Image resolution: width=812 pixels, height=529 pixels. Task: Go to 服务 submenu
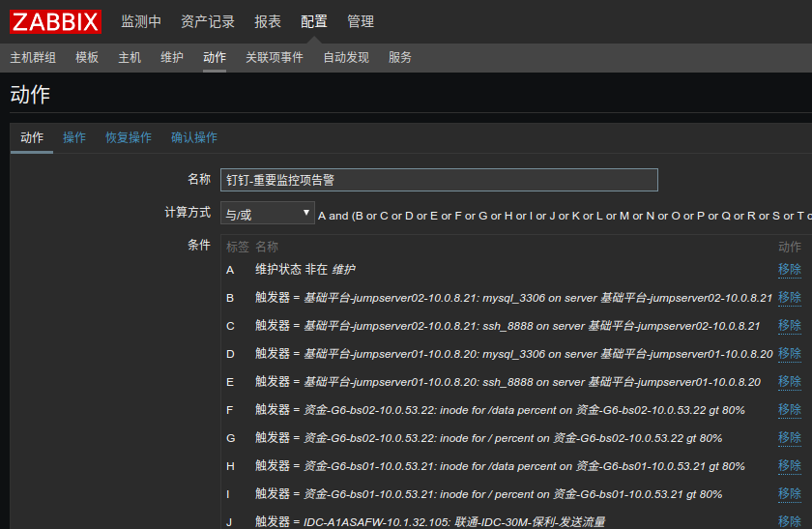[x=400, y=57]
